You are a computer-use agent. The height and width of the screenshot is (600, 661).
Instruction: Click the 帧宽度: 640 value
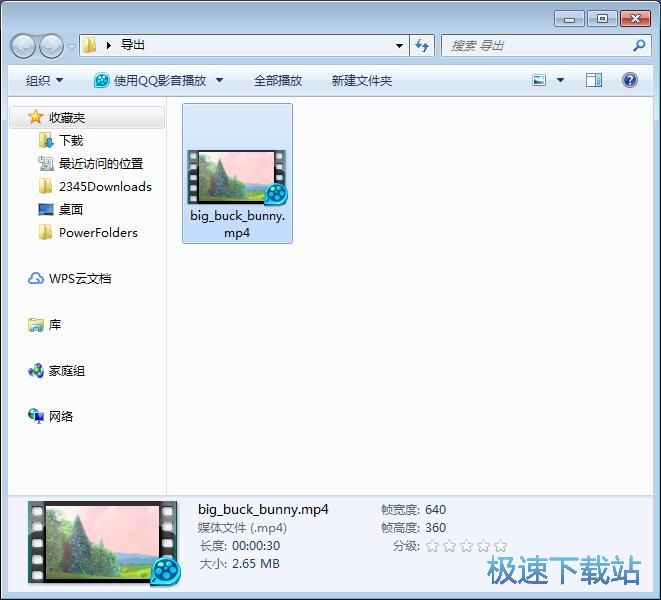point(435,509)
